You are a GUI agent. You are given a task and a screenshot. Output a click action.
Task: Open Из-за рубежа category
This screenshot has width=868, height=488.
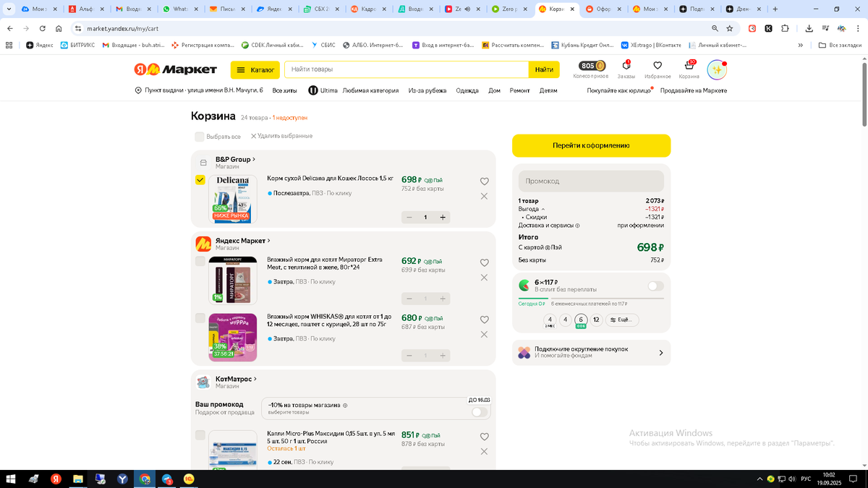427,90
